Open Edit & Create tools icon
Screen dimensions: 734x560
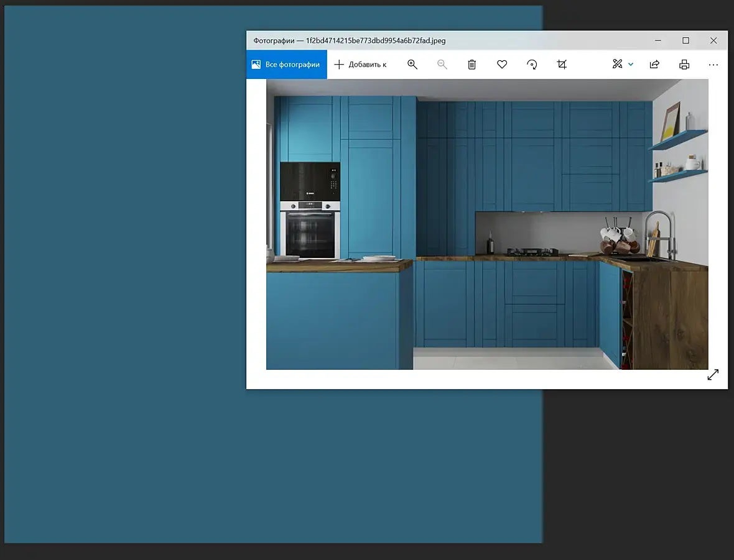point(618,64)
